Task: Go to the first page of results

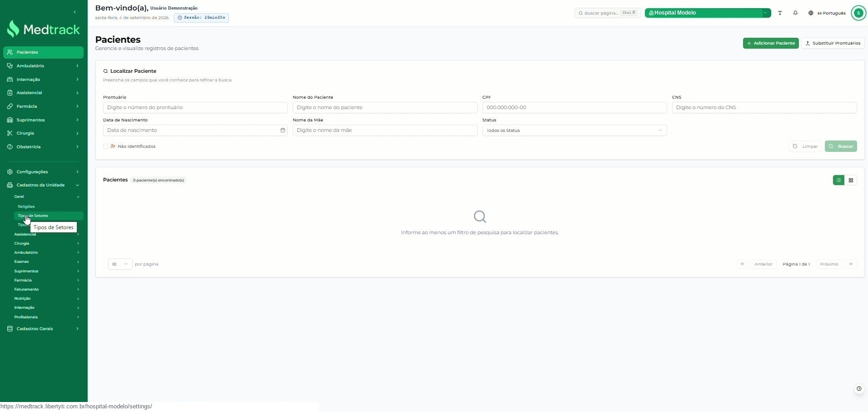Action: (742, 264)
